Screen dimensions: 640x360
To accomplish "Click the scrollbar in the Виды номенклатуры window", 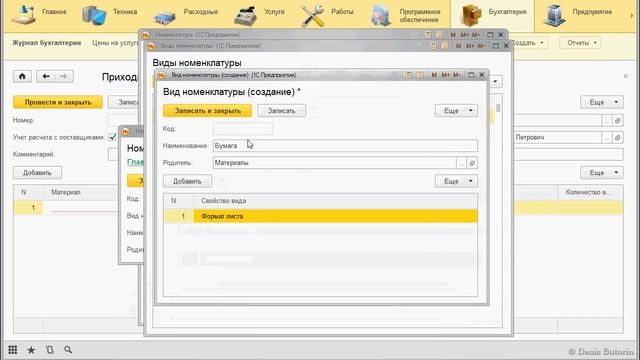I will click(498, 109).
